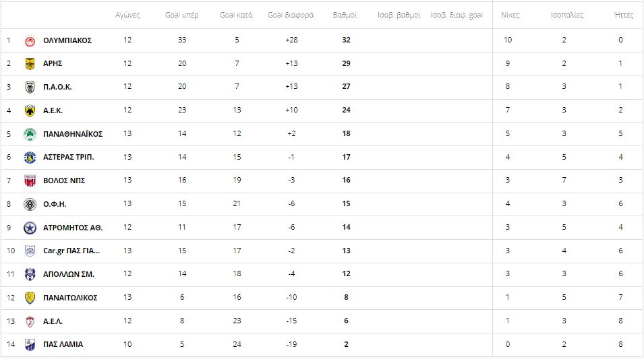Click the Volos NPS team crest

pos(30,181)
